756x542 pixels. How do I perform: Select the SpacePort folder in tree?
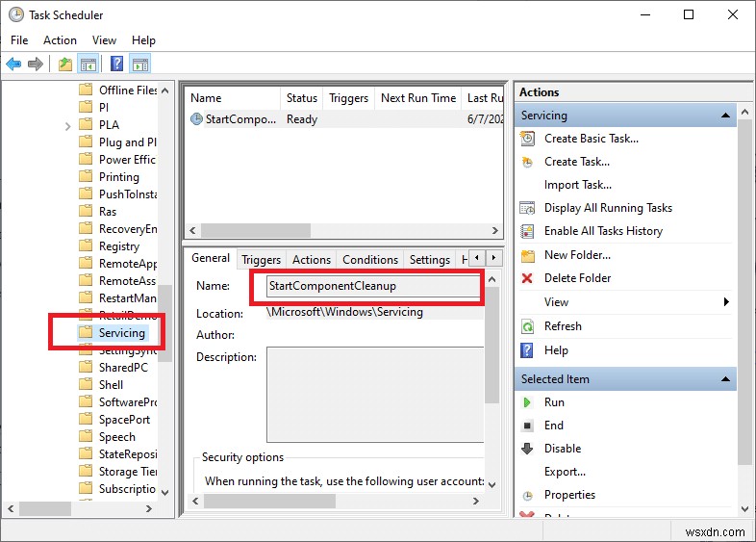pyautogui.click(x=124, y=420)
